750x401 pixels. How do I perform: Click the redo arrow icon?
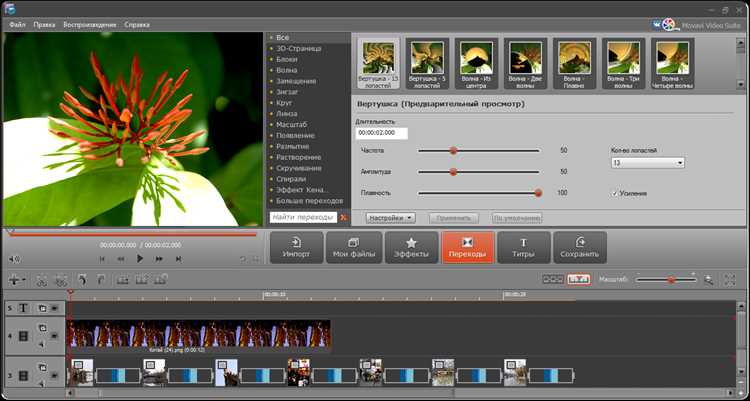[101, 280]
